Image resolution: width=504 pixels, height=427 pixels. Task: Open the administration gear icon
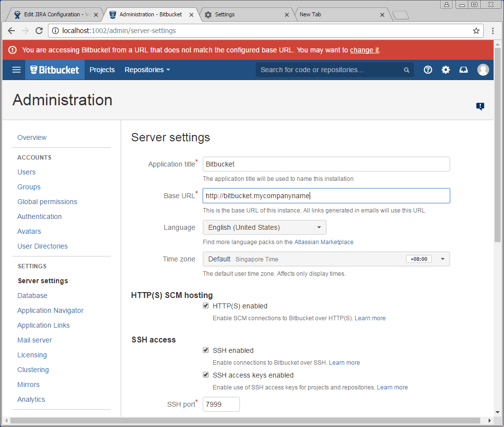446,70
